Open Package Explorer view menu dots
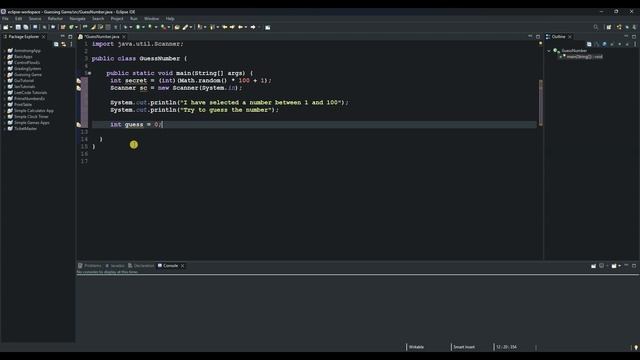The height and width of the screenshot is (360, 640). point(71,44)
